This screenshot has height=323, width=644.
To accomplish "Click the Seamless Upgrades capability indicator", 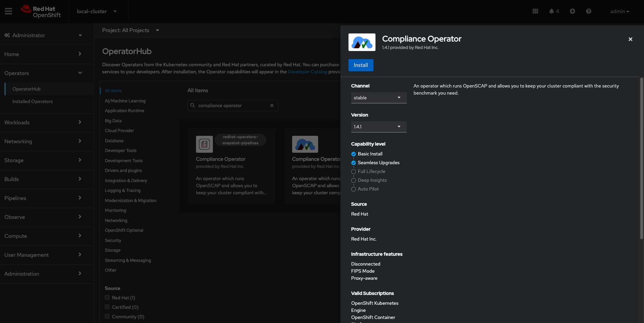I will pos(354,163).
